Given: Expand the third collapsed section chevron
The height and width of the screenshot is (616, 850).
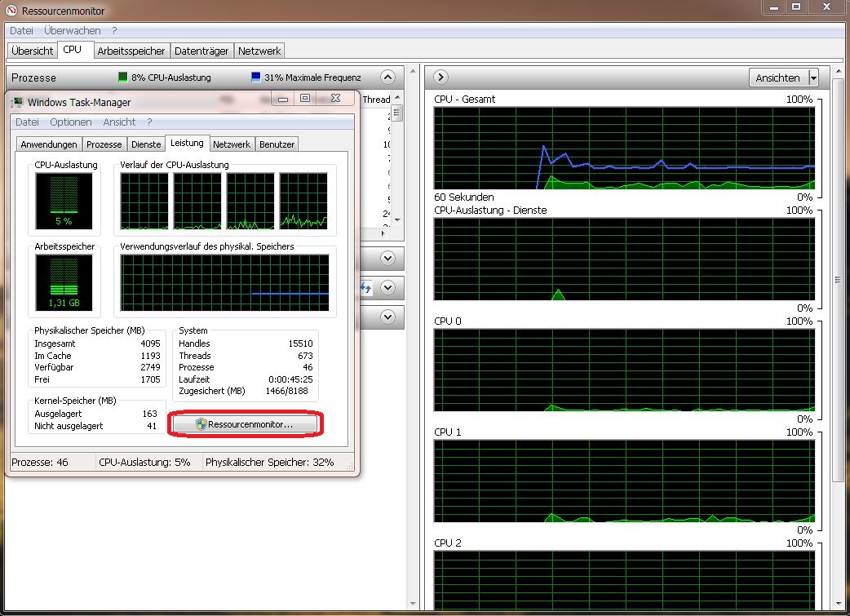Looking at the screenshot, I should point(387,317).
